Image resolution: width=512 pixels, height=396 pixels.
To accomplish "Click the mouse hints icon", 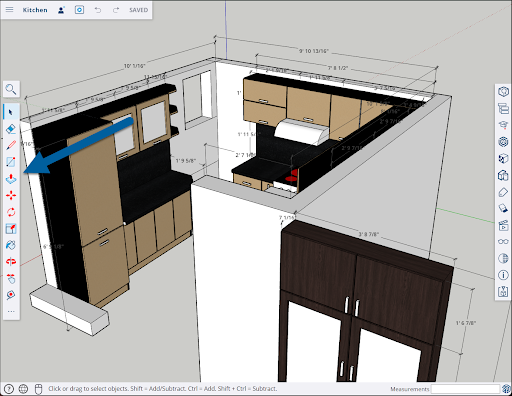I will point(38,389).
